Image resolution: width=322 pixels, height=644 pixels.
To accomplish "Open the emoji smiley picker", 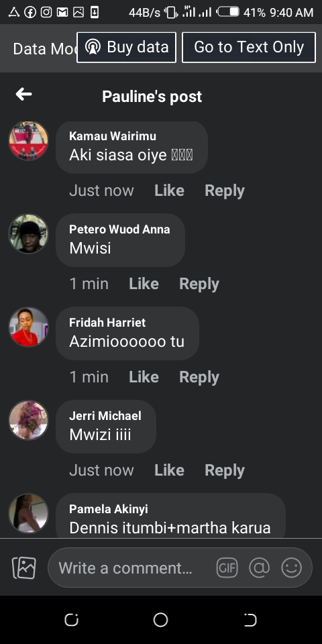I will pyautogui.click(x=292, y=568).
